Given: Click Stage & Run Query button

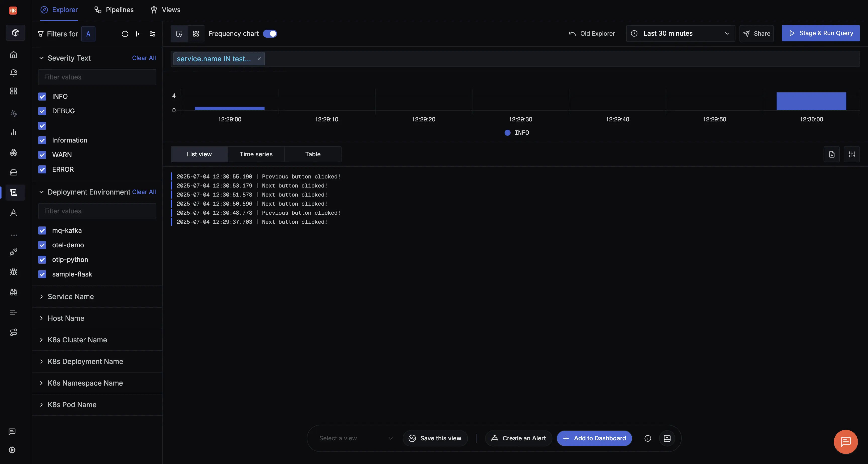Looking at the screenshot, I should coord(821,33).
